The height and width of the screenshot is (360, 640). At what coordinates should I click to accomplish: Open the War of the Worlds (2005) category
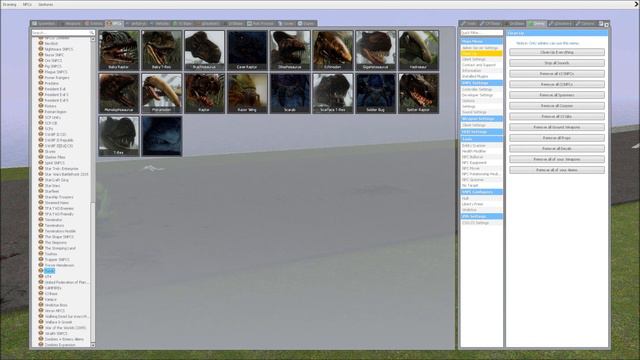[65, 328]
